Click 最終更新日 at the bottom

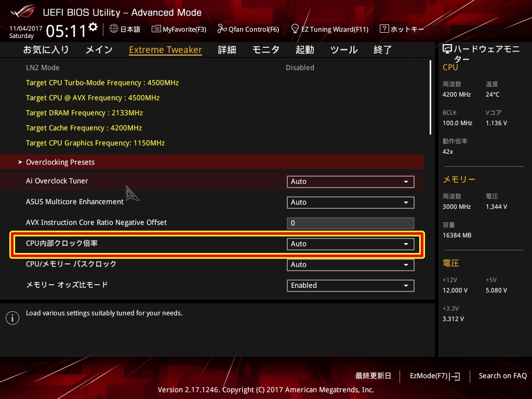click(x=373, y=376)
